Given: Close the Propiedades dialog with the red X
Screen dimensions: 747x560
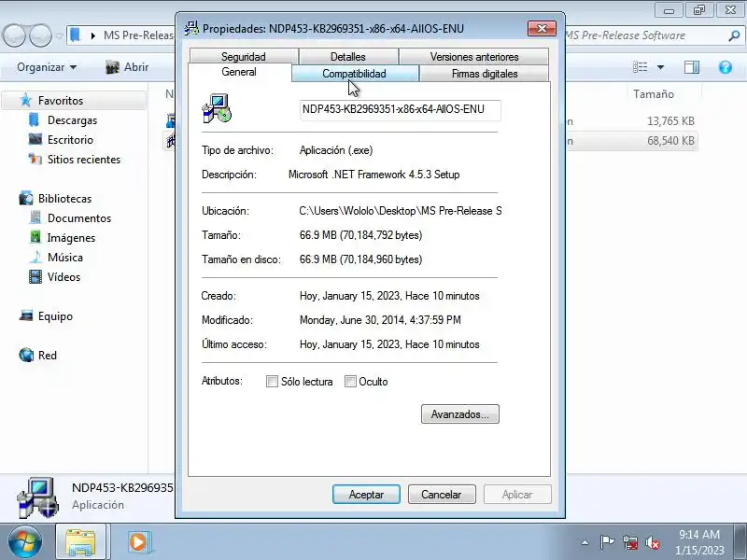Looking at the screenshot, I should 542,29.
